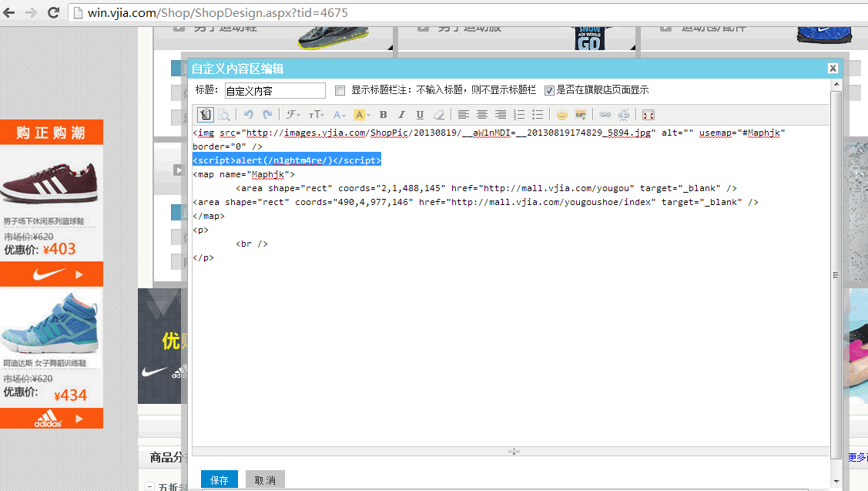Apply underline formatting
Viewport: 868px width, 491px height.
pos(421,115)
